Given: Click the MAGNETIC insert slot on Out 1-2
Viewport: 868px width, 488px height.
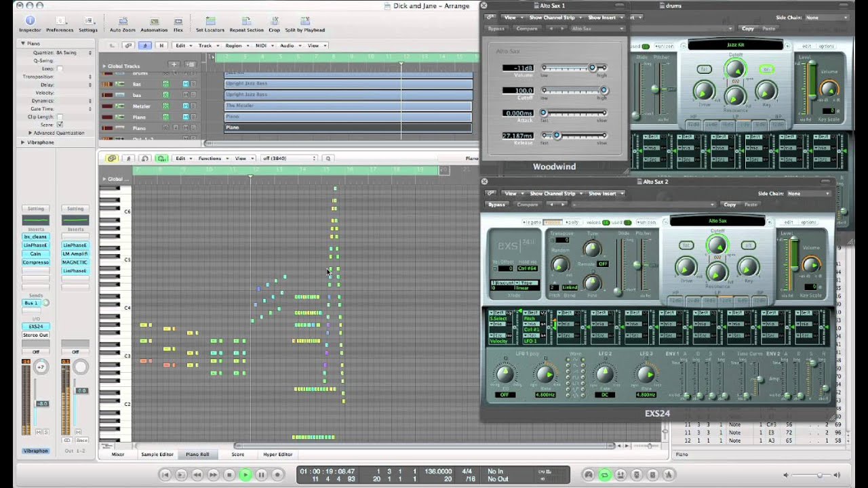Looking at the screenshot, I should [75, 262].
